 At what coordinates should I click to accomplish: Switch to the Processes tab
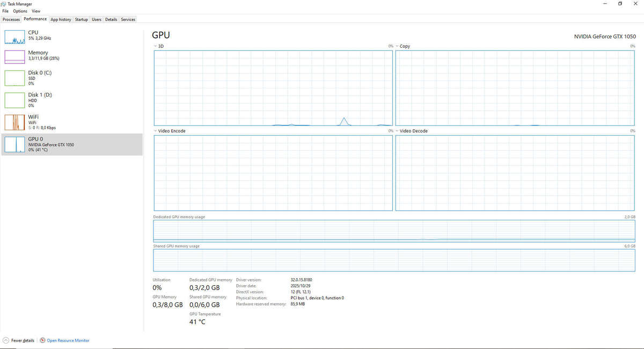11,19
